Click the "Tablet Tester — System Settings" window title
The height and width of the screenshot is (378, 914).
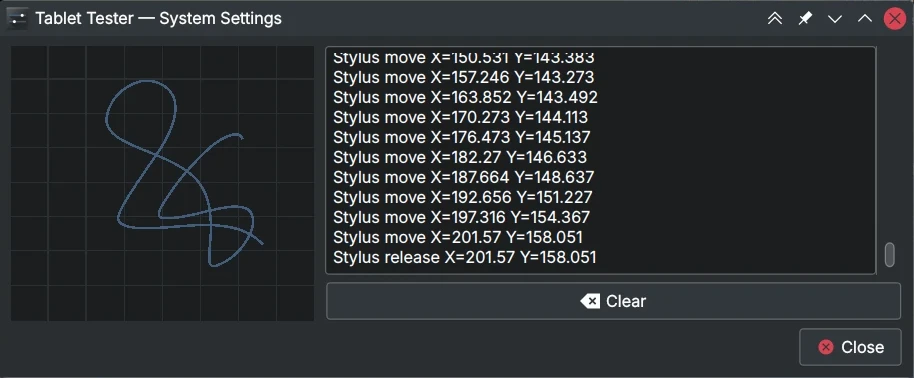point(159,19)
